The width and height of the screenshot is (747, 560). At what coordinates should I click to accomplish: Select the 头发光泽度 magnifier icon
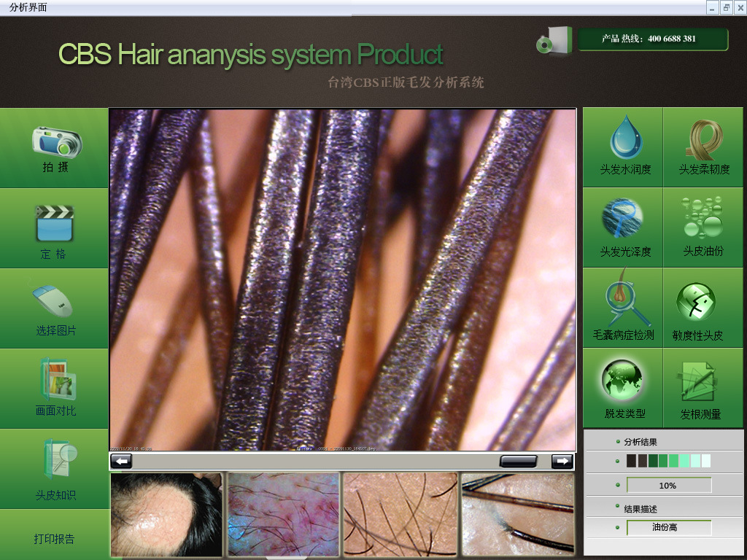pyautogui.click(x=622, y=218)
